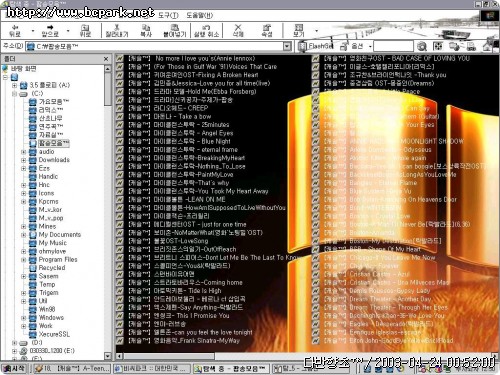Viewport: 500px width, 375px height.
Task: Close the Folders pane with X
Action: click(x=106, y=59)
